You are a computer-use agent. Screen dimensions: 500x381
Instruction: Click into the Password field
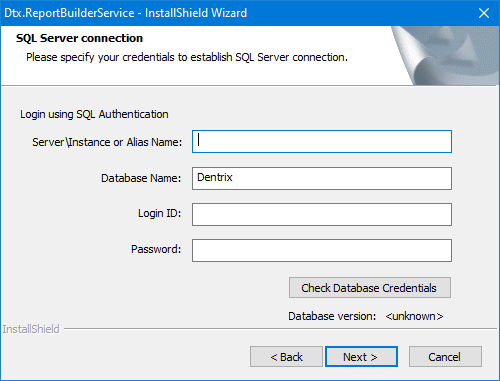(322, 250)
